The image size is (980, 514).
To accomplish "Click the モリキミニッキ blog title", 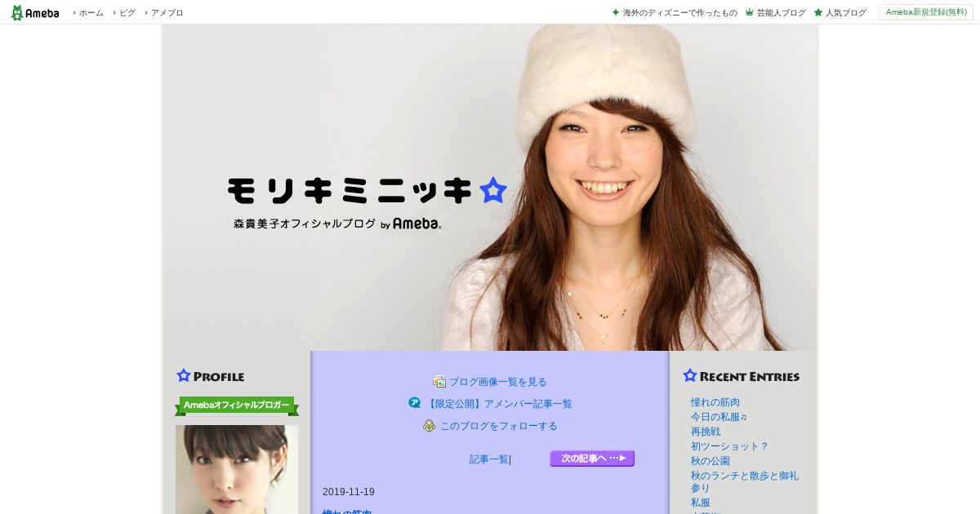I will pos(350,190).
